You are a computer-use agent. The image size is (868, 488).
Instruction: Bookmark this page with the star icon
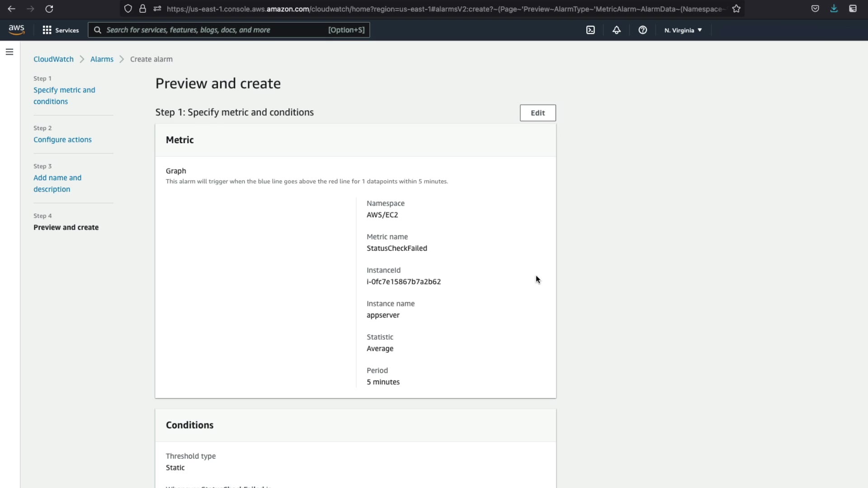pos(736,9)
